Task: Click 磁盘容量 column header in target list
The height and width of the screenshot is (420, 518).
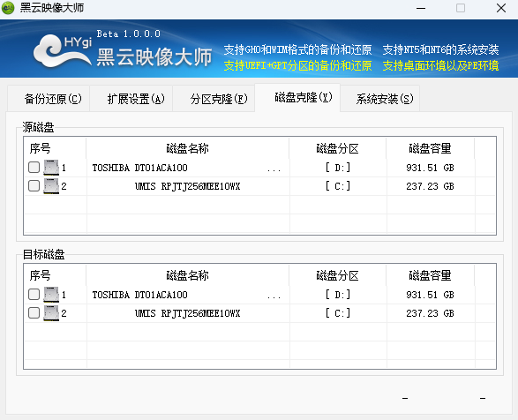Action: 430,275
